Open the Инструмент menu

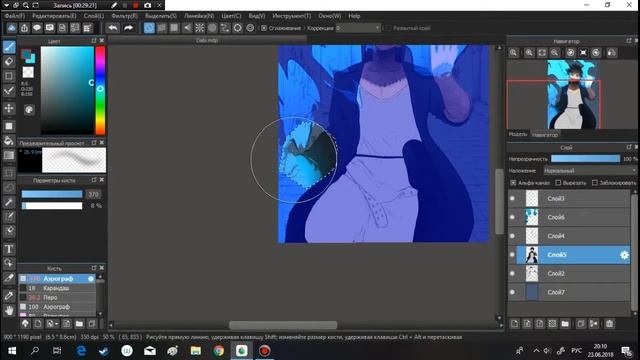pos(291,16)
